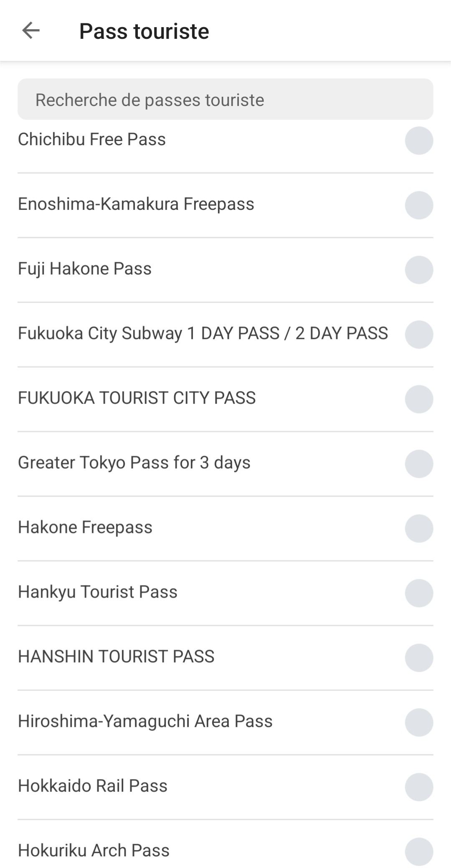Viewport: 451px width, 868px height.
Task: Select the Hankyu Tourist Pass radio button
Action: 419,593
